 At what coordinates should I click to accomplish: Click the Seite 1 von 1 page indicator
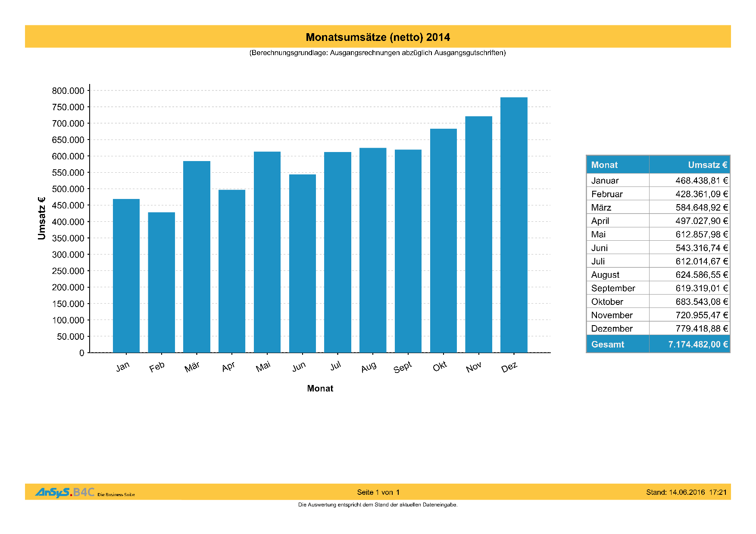tap(378, 492)
